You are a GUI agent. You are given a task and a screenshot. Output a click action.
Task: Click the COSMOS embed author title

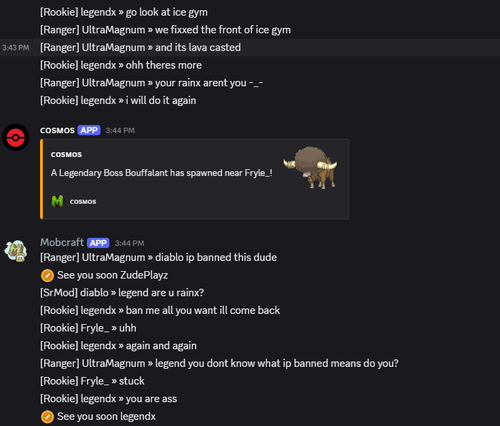click(66, 154)
